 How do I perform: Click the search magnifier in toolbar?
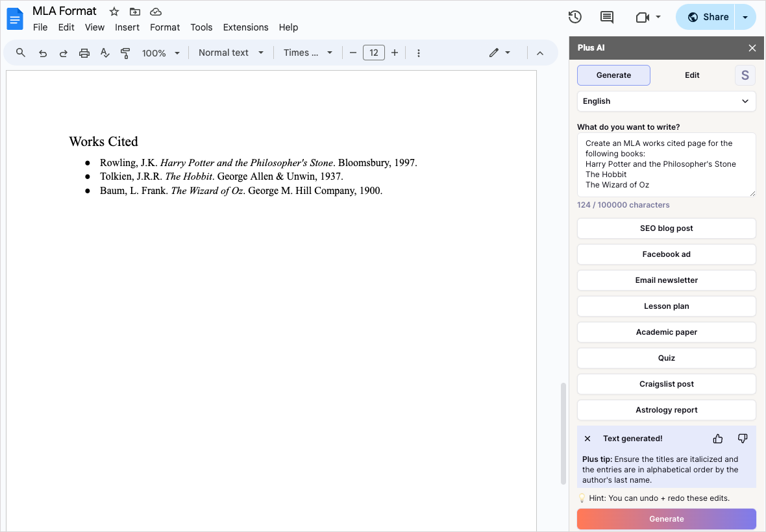tap(21, 53)
